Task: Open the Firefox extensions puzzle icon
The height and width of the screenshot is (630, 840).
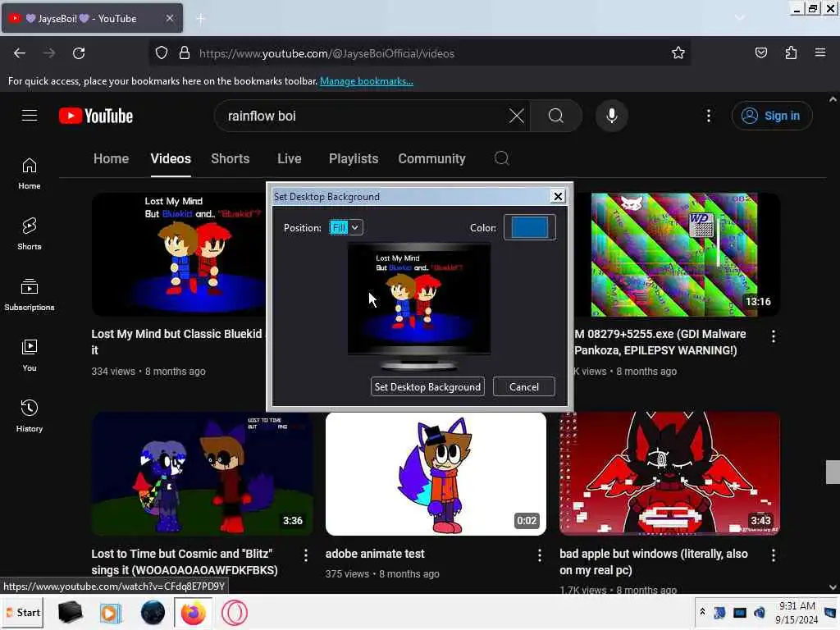Action: tap(791, 53)
